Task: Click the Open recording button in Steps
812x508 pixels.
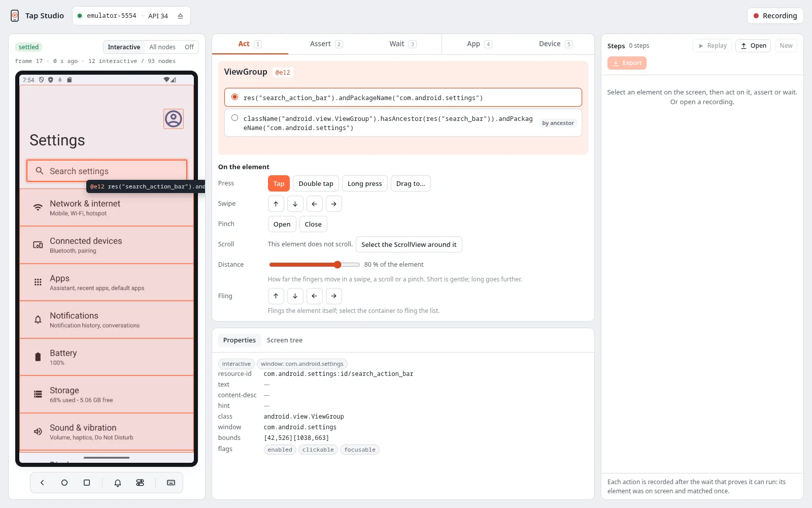Action: [753, 46]
